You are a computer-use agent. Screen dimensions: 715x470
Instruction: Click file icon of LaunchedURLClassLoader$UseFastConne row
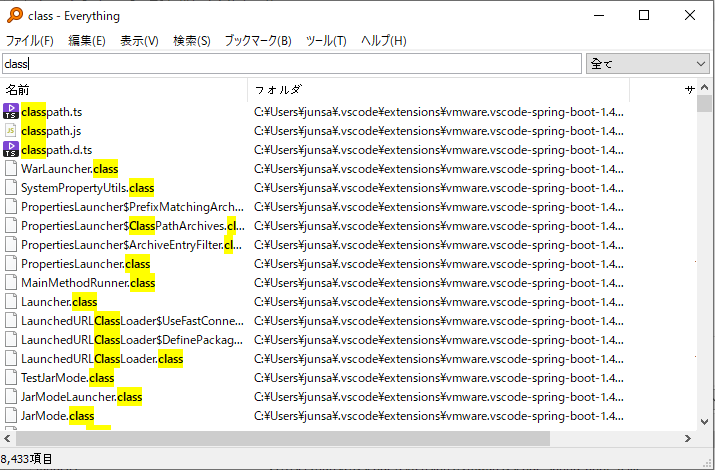click(x=11, y=320)
